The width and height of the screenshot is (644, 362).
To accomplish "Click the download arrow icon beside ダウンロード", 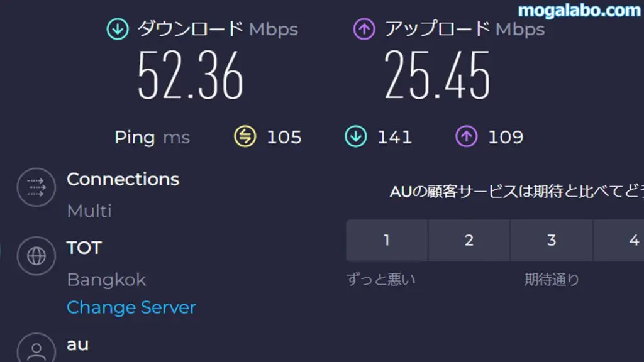I will click(118, 29).
